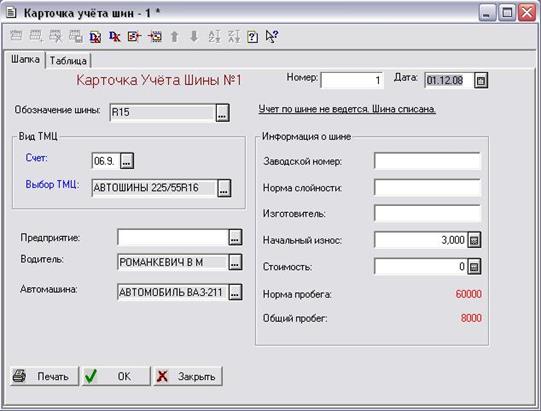Click the add row toolbar icon with plus
The width and height of the screenshot is (541, 411).
point(36,36)
